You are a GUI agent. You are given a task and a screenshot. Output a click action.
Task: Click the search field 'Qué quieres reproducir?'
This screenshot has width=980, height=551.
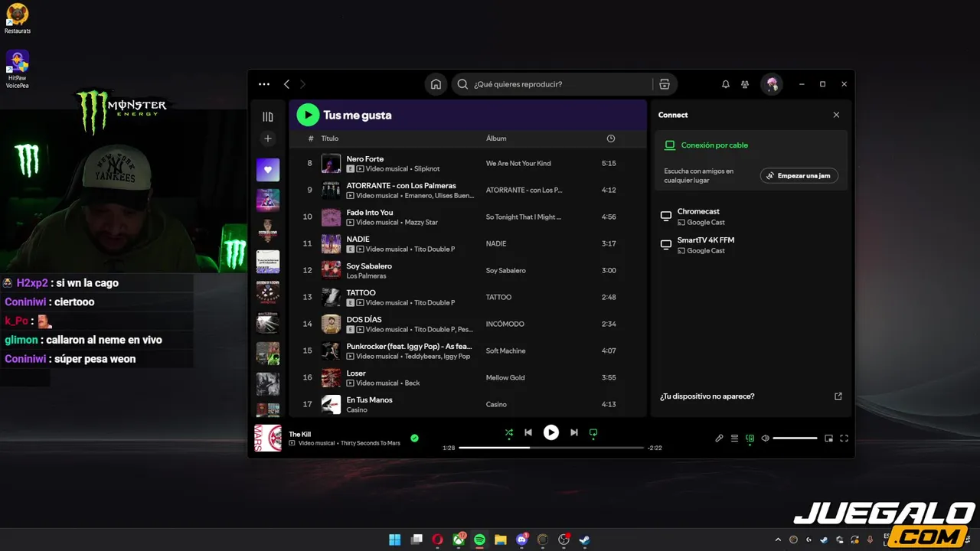click(x=551, y=84)
